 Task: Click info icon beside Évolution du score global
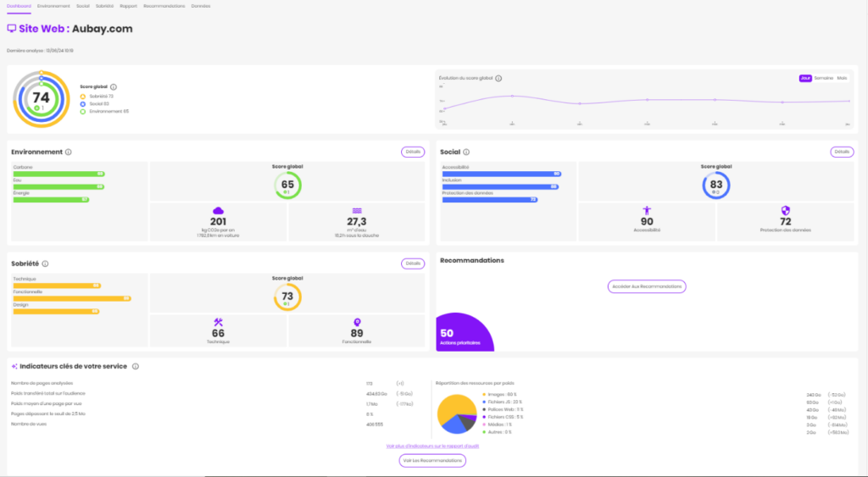(x=498, y=79)
